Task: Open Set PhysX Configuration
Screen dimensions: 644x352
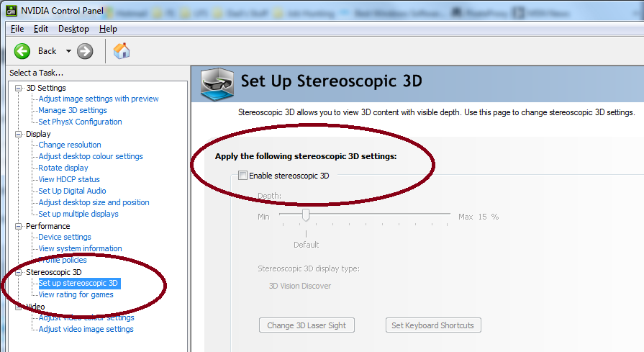Action: [x=80, y=122]
